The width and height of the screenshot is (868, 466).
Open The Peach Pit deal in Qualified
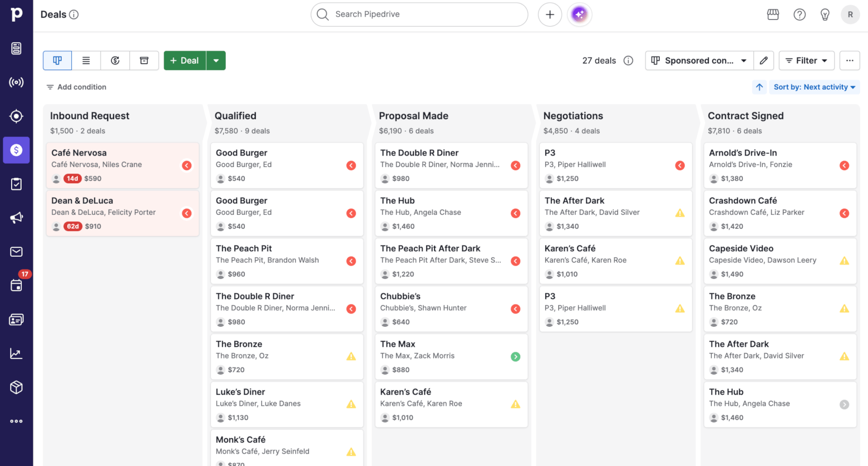287,261
